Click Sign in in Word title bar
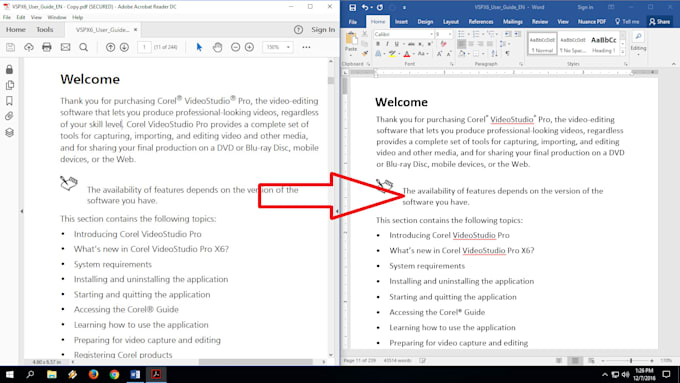This screenshot has height=383, width=680. (x=585, y=7)
